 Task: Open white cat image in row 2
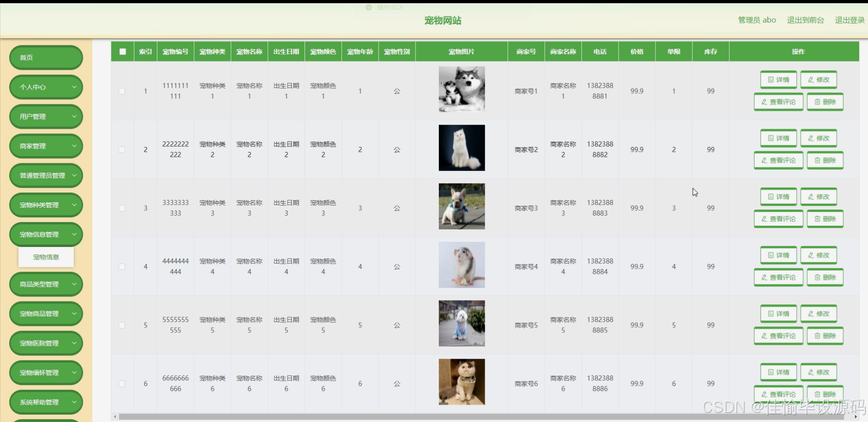coord(462,148)
